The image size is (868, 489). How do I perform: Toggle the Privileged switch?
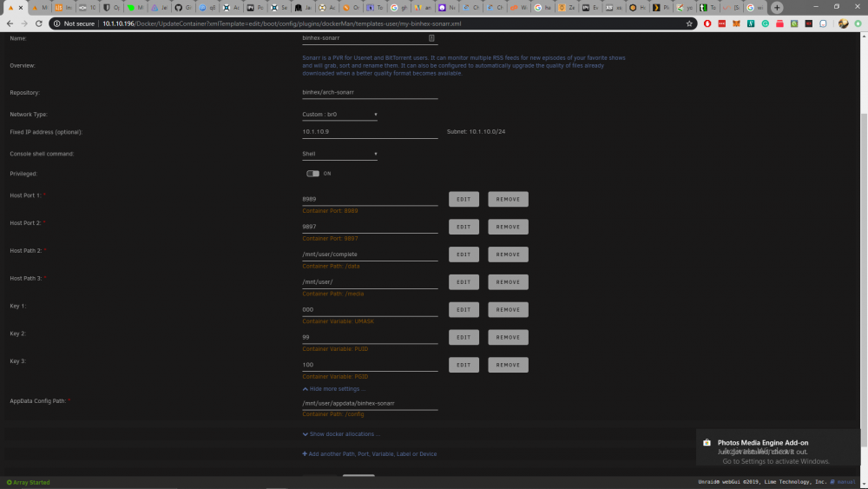(312, 174)
